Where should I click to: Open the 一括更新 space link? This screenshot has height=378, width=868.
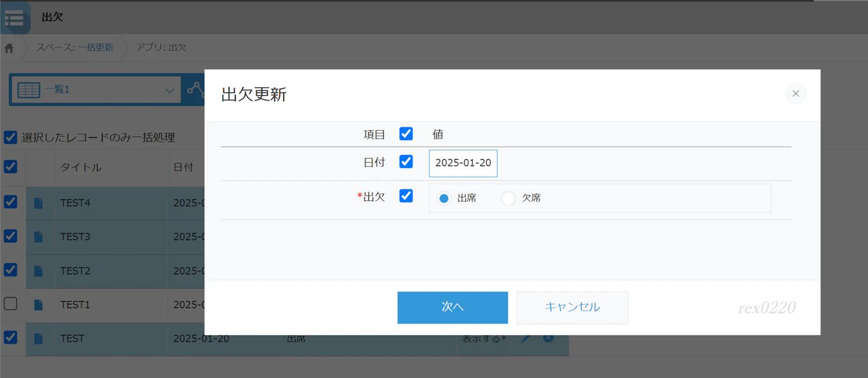click(96, 47)
